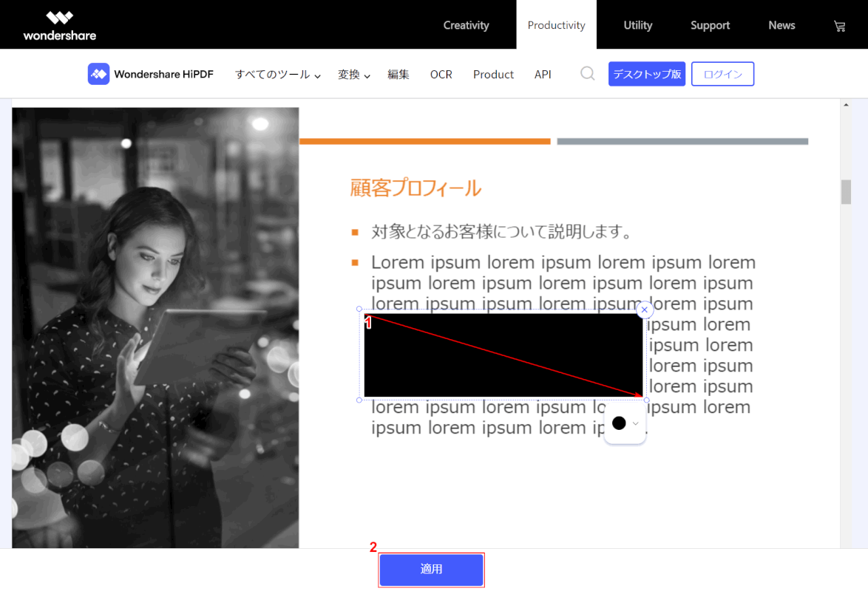Click the search magnifier icon
The height and width of the screenshot is (591, 868).
(x=588, y=74)
